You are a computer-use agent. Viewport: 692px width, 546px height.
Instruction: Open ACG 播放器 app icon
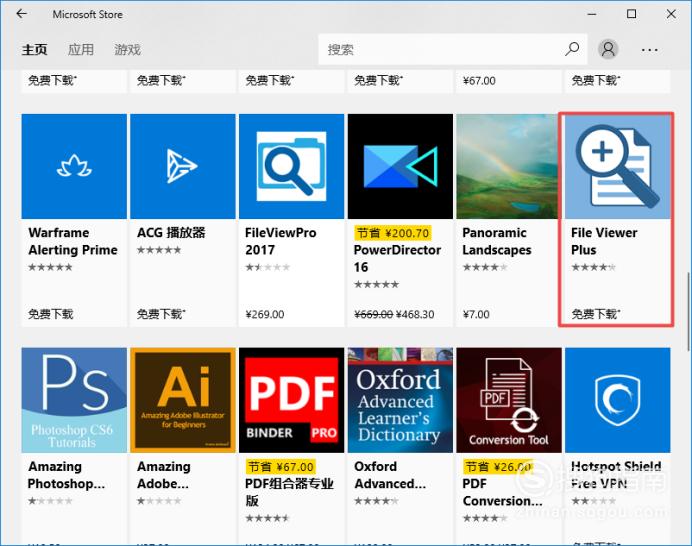point(183,166)
